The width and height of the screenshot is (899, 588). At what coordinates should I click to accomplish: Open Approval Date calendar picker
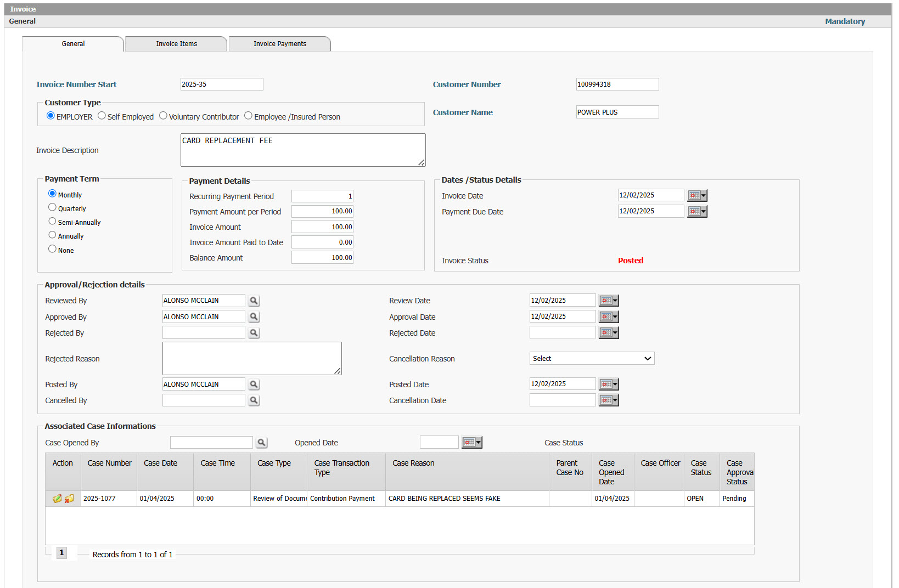(609, 316)
